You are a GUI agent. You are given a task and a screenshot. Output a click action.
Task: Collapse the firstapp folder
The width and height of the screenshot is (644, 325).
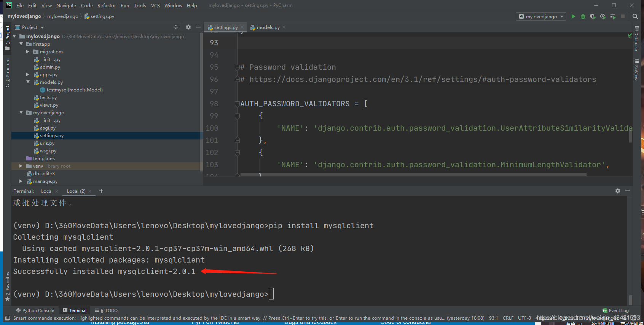[21, 44]
